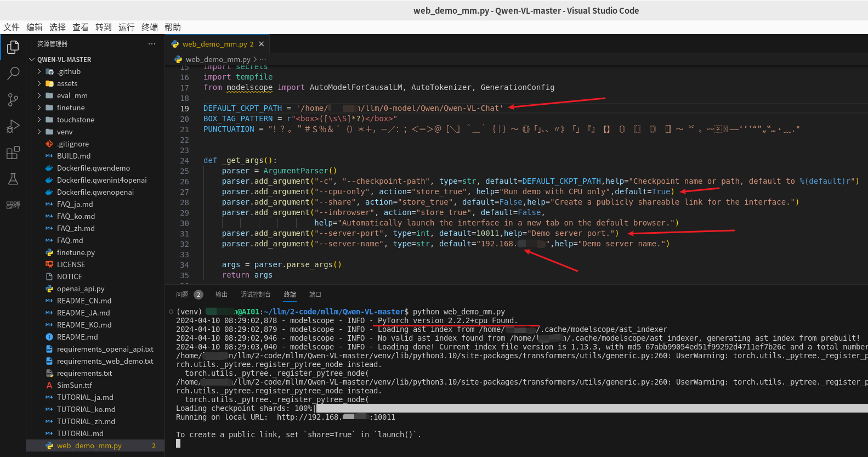Click Docker icon beside Dockerfile.qwendemo
The height and width of the screenshot is (457, 868).
pyautogui.click(x=49, y=168)
